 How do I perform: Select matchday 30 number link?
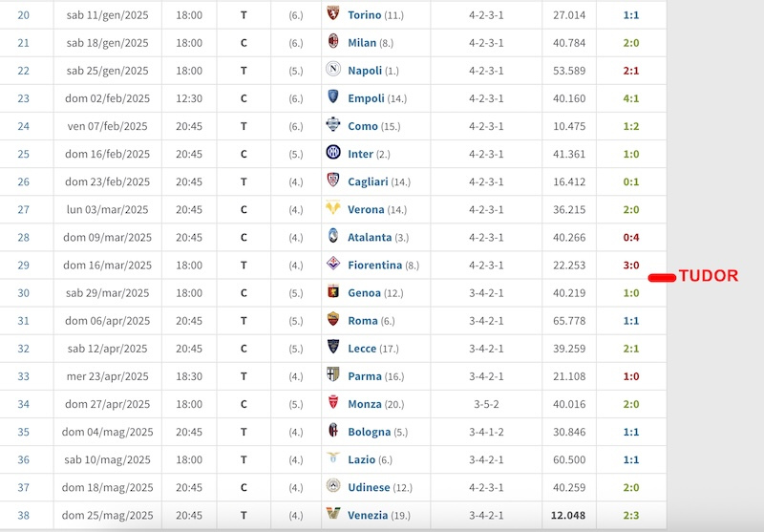[x=23, y=293]
